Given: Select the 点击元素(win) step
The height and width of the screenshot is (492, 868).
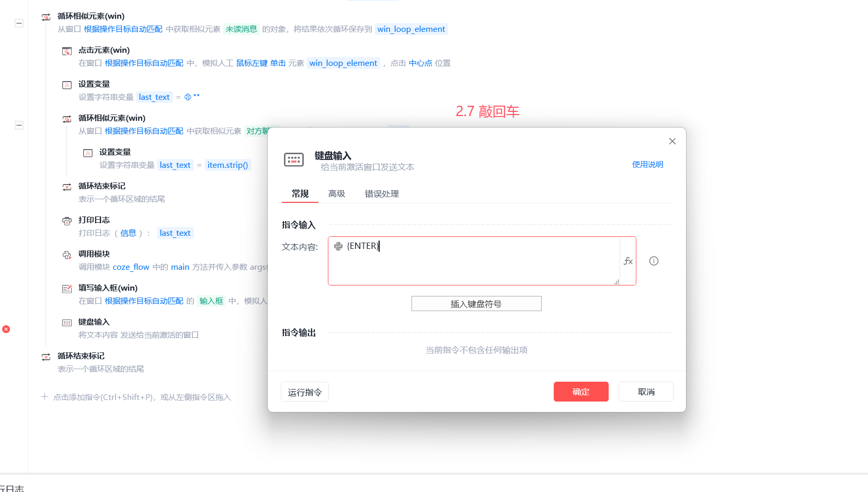Looking at the screenshot, I should pos(104,50).
